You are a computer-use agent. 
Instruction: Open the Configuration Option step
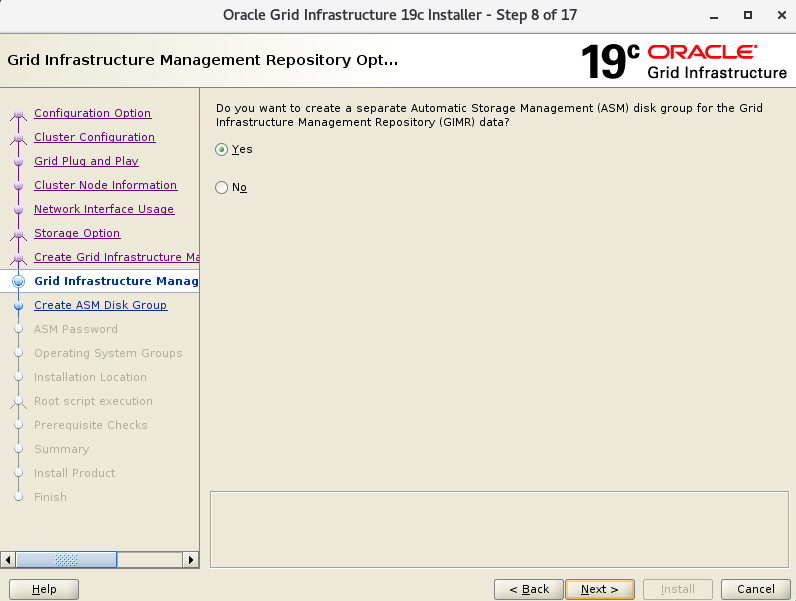92,113
